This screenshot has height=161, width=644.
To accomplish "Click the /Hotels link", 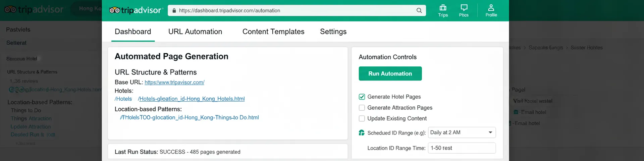I will (x=123, y=99).
